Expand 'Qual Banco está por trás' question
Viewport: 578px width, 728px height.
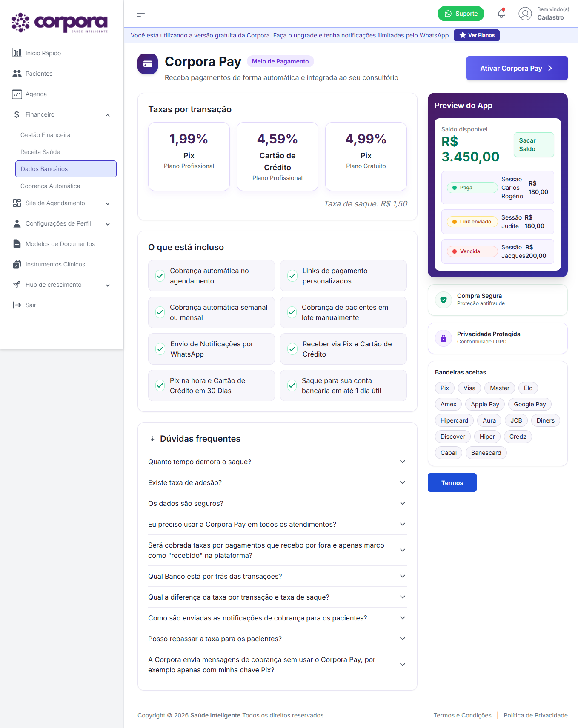point(278,576)
